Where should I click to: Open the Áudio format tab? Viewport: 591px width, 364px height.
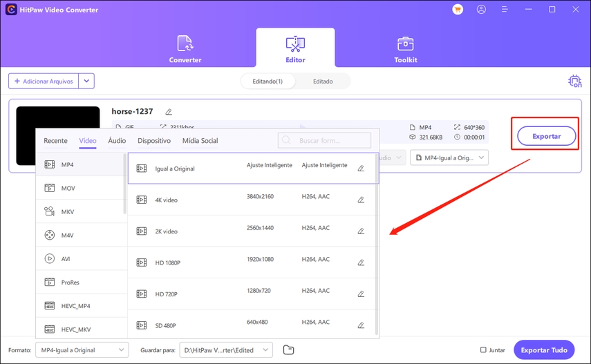(x=117, y=140)
